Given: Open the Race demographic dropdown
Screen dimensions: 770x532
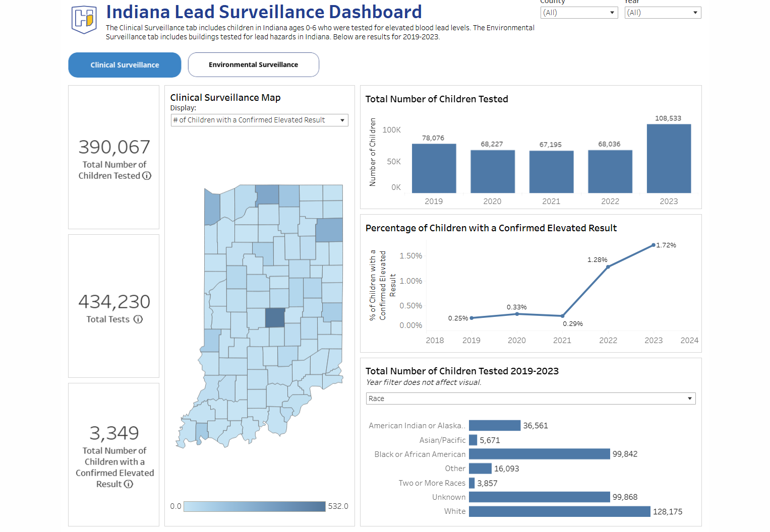Looking at the screenshot, I should [690, 398].
